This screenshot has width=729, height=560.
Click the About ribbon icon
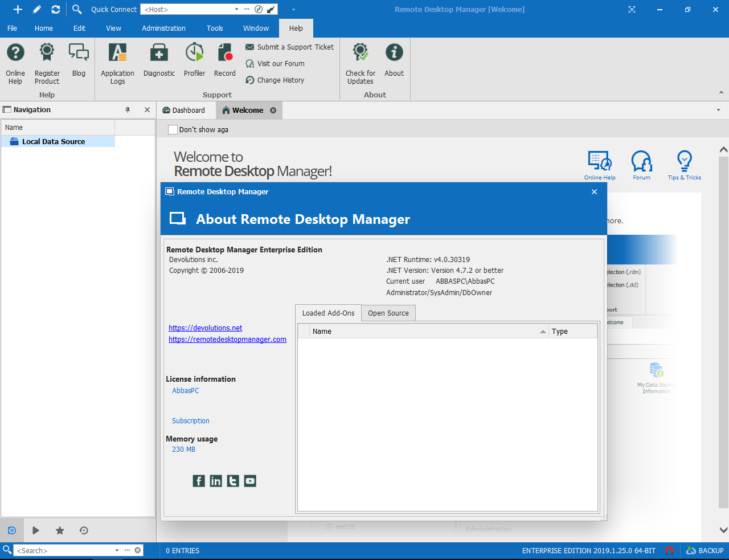tap(394, 60)
